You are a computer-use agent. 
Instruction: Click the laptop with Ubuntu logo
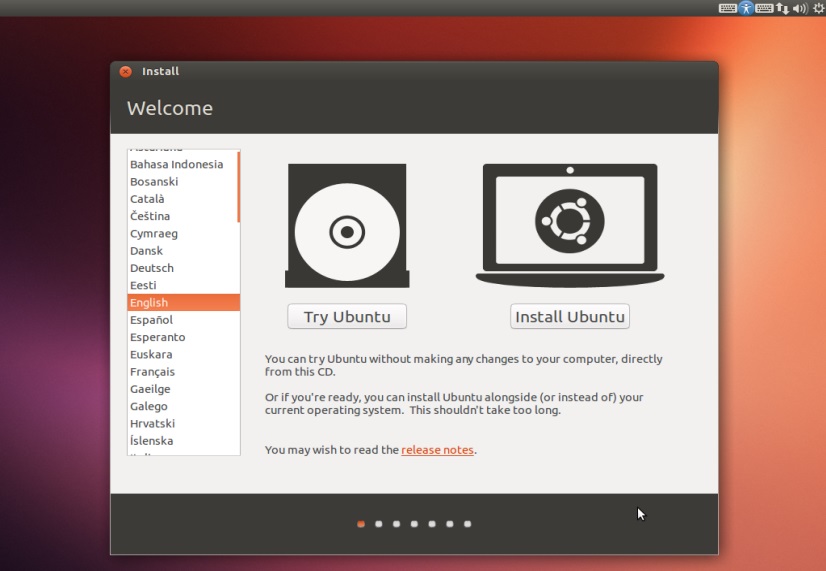pos(569,224)
